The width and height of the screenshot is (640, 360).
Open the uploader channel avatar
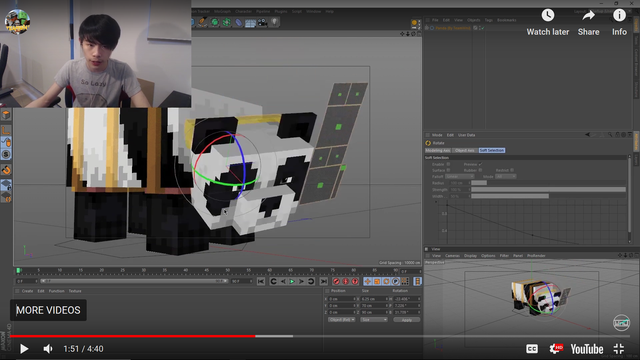[18, 22]
